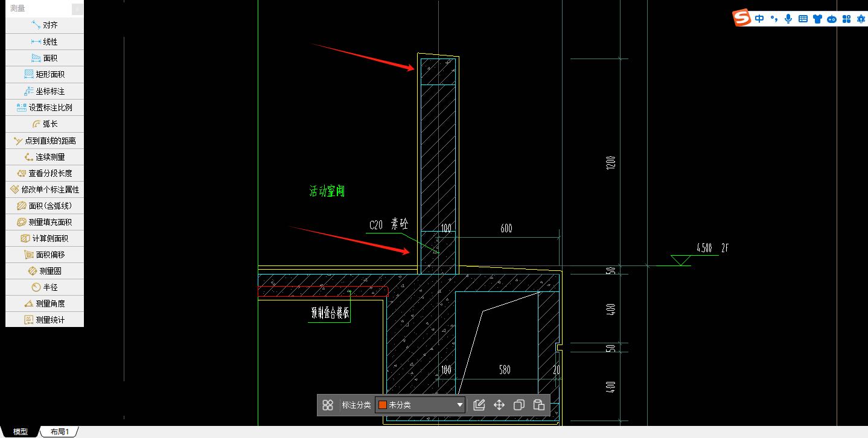Click the move arrows icon on floating bar
Image resolution: width=868 pixels, height=438 pixels.
pyautogui.click(x=499, y=405)
